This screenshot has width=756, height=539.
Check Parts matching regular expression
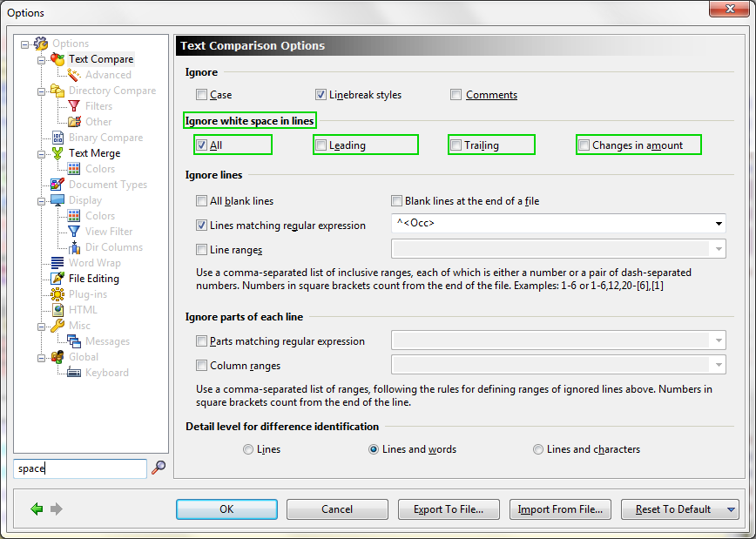[x=201, y=340]
